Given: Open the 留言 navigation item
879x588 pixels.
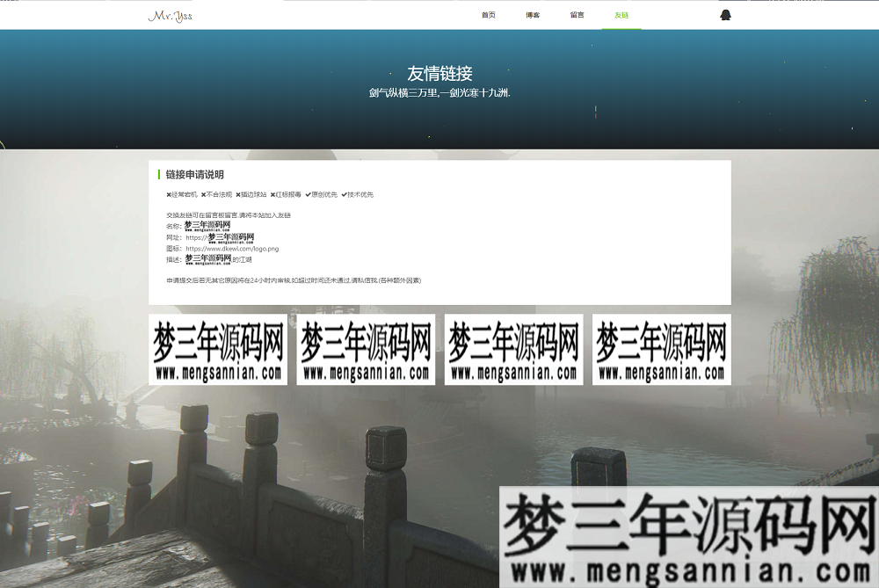Looking at the screenshot, I should [576, 15].
